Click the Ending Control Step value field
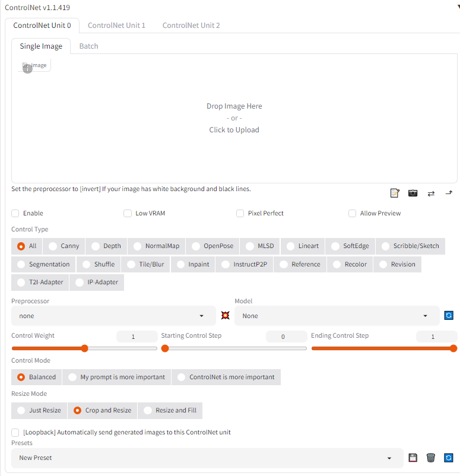Image resolution: width=460 pixels, height=476 pixels. [437, 337]
